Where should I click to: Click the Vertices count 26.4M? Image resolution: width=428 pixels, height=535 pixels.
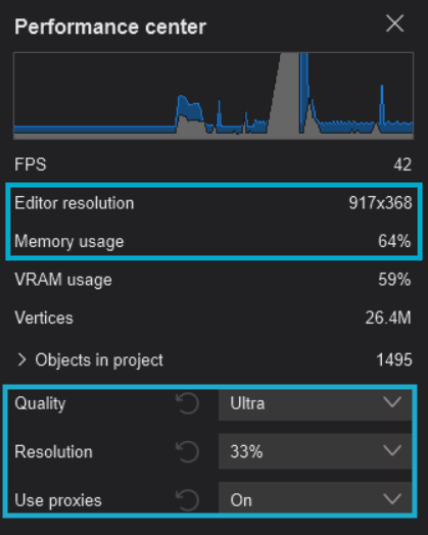388,318
